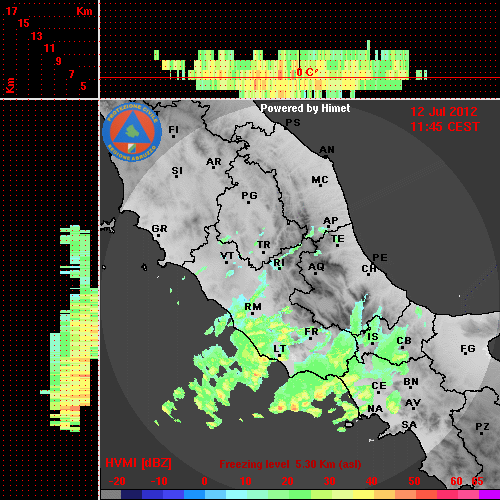Image resolution: width=500 pixels, height=500 pixels.
Task: Click the AQ city label on map
Action: (316, 267)
